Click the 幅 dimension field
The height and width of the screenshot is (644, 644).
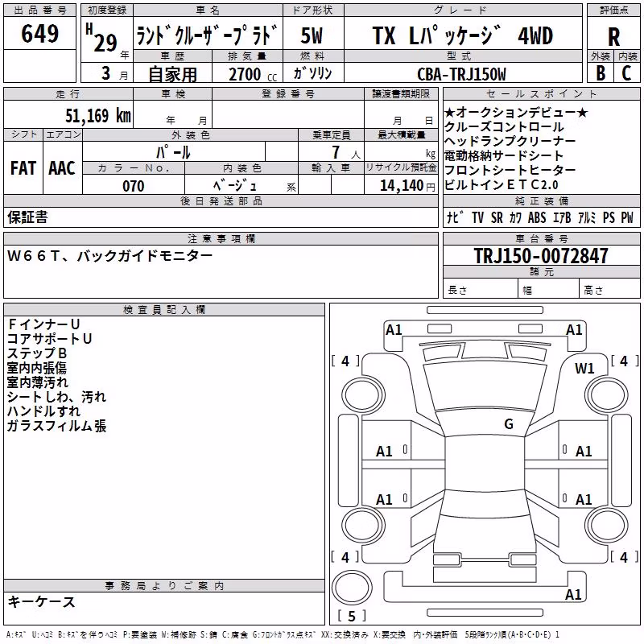point(549,290)
